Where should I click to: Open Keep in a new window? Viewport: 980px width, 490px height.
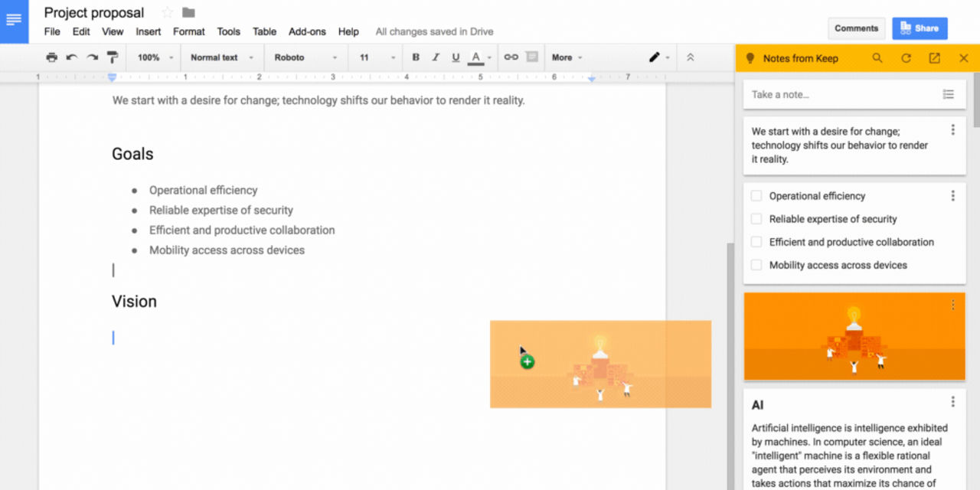[934, 57]
